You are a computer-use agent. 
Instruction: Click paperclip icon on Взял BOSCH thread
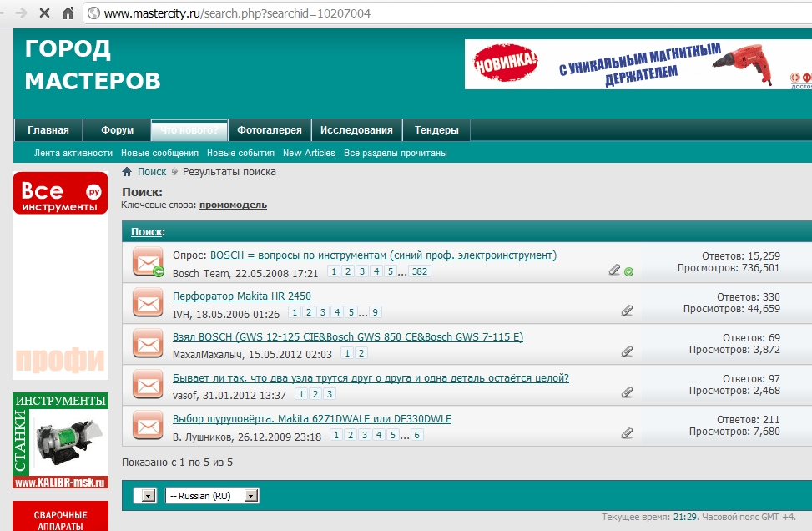coord(627,351)
